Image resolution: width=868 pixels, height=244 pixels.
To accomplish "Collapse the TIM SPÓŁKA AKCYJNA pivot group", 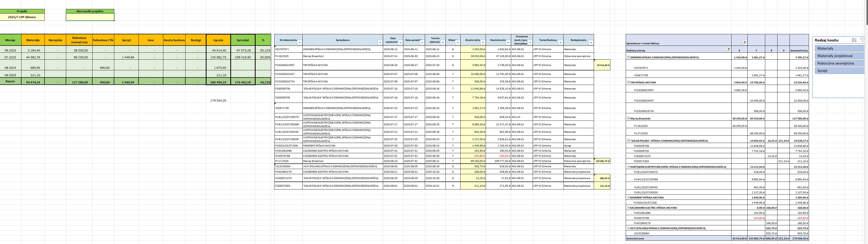I will [x=628, y=82].
